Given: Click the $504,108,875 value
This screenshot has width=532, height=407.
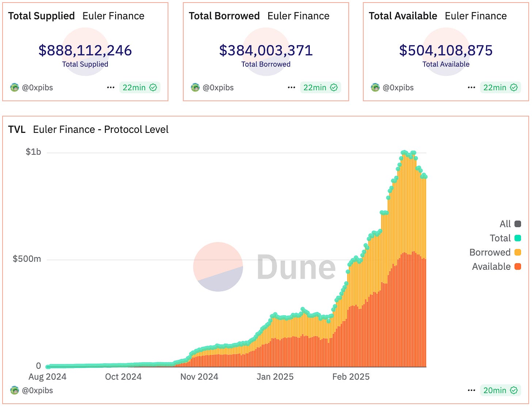Looking at the screenshot, I should click(446, 50).
